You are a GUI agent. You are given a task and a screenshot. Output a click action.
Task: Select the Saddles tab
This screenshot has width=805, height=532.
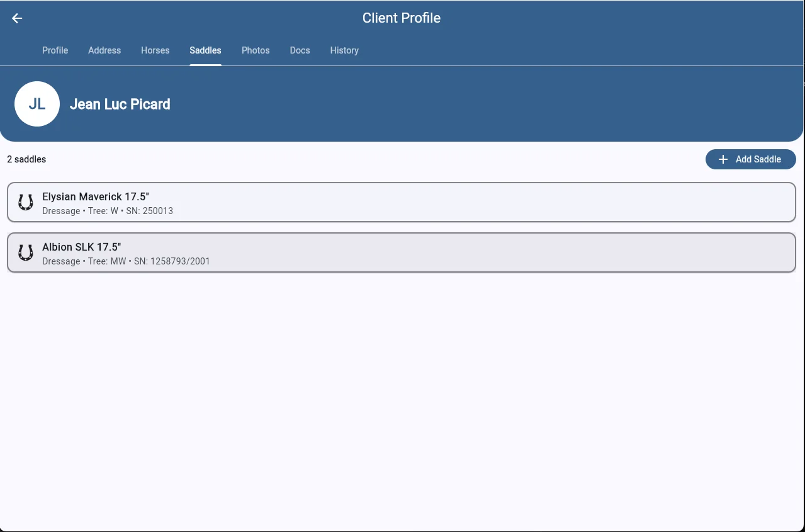(x=205, y=50)
